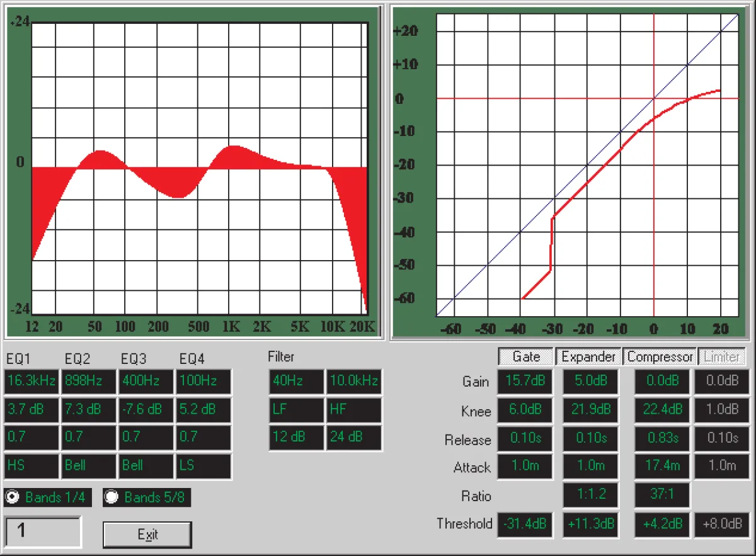Select the EQ1 frequency field 16.3kHz
Image resolution: width=756 pixels, height=556 pixels.
[x=31, y=382]
